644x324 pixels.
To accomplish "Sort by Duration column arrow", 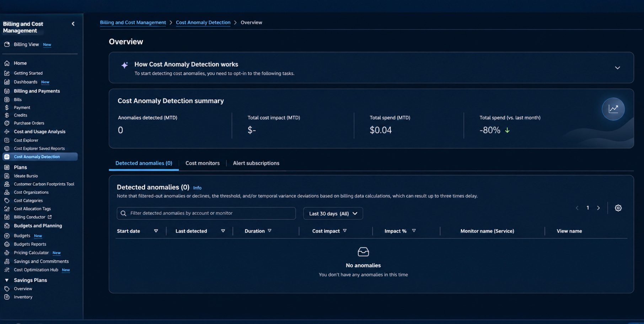I will coord(270,231).
